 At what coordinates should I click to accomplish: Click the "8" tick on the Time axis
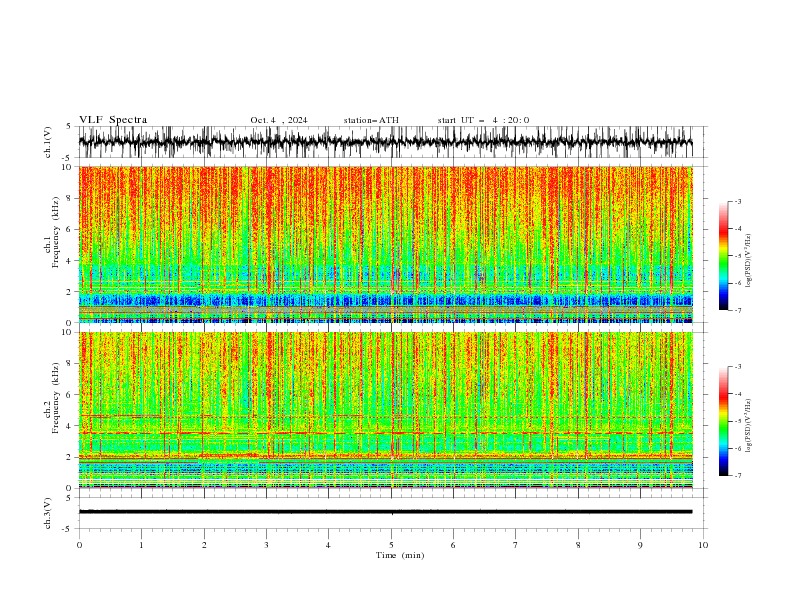tap(578, 545)
